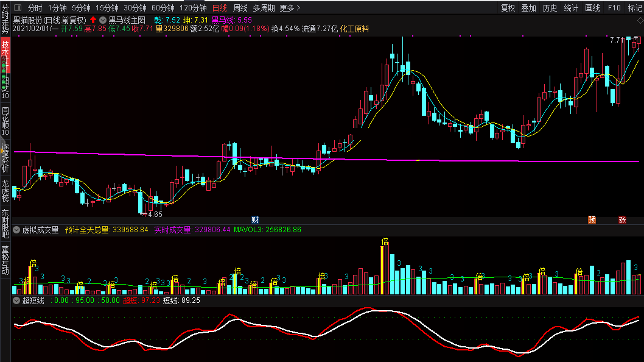Viewport: 644px width, 362px height.
Task: Click the 历史 history button
Action: 550,8
